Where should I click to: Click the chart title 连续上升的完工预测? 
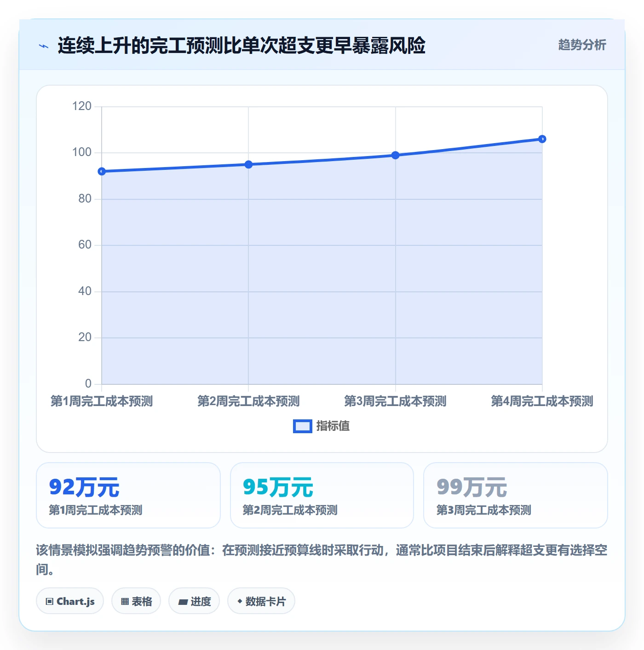pos(241,46)
